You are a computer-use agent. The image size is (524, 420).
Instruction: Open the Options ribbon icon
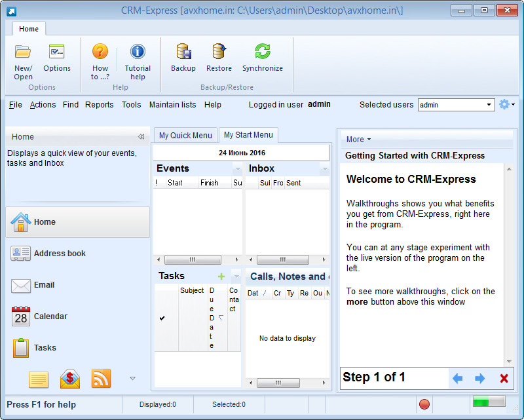pos(56,52)
